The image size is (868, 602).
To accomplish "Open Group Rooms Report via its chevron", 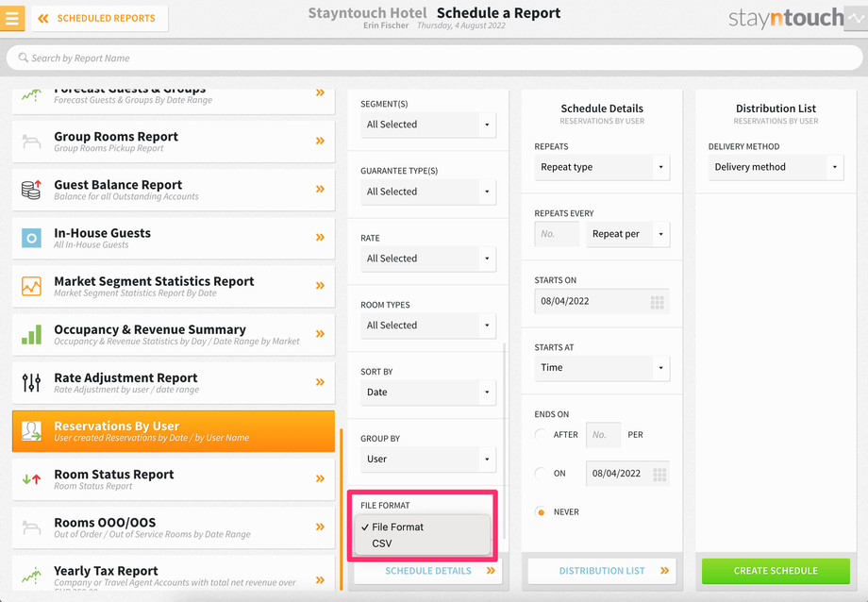I will (320, 141).
